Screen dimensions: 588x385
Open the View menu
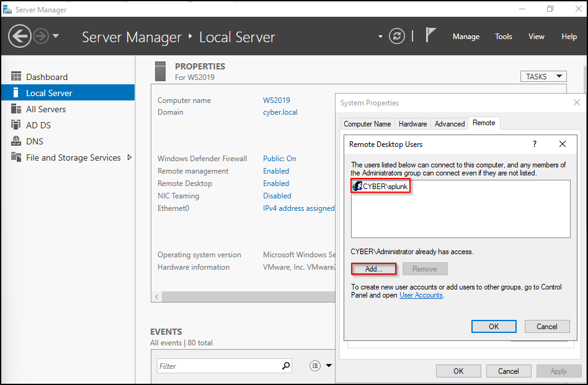pos(537,37)
